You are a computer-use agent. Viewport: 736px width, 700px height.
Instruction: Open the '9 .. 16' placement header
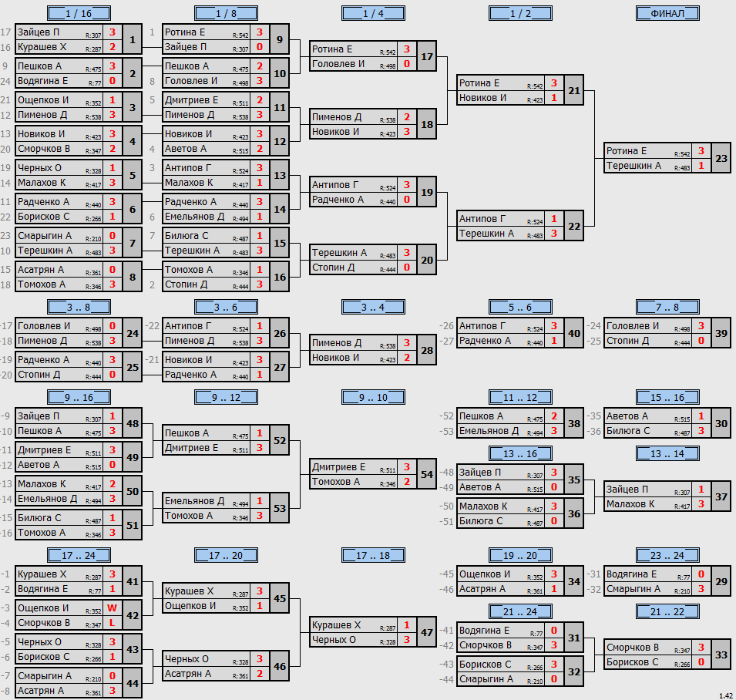pyautogui.click(x=79, y=397)
